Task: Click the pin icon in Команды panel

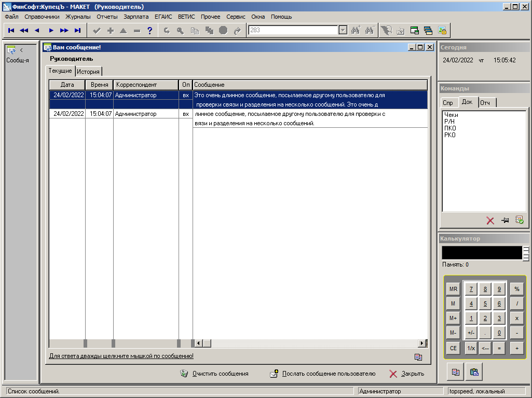Action: [x=505, y=220]
